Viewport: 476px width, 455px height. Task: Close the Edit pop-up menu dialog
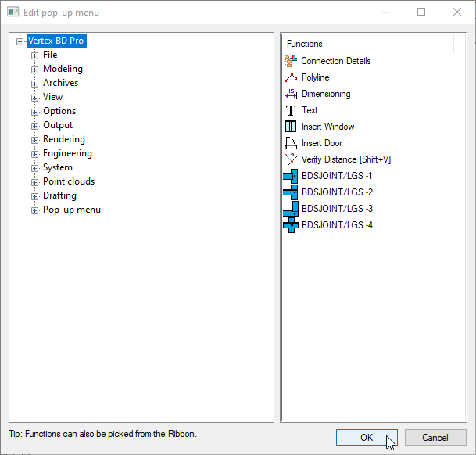(457, 12)
